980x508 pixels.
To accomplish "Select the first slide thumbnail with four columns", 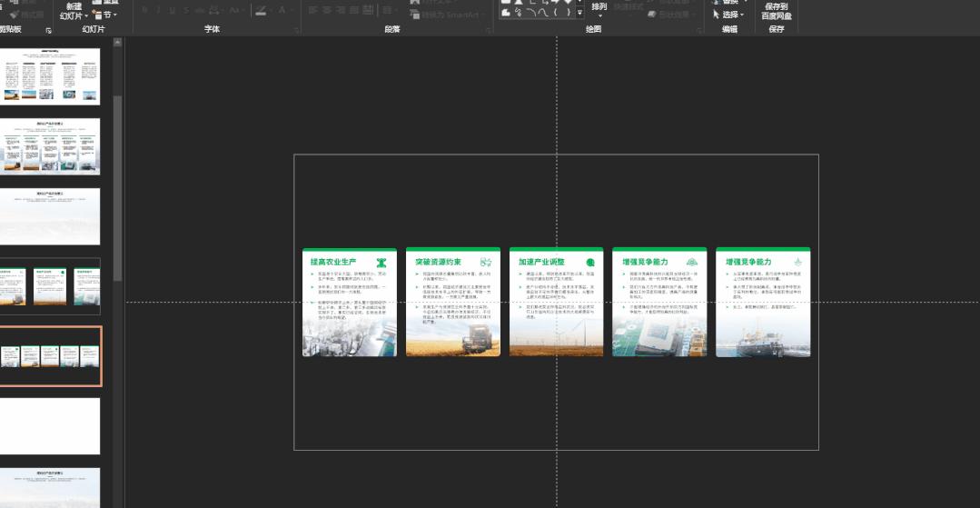I will 50,75.
